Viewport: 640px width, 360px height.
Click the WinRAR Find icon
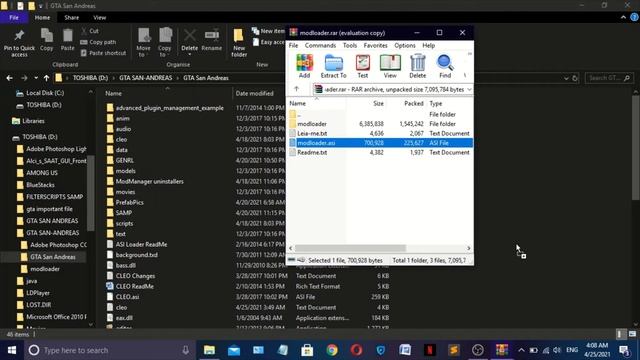[445, 66]
